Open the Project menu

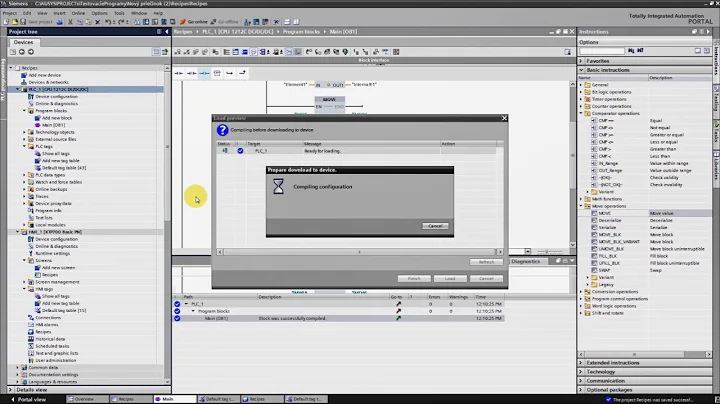point(10,13)
